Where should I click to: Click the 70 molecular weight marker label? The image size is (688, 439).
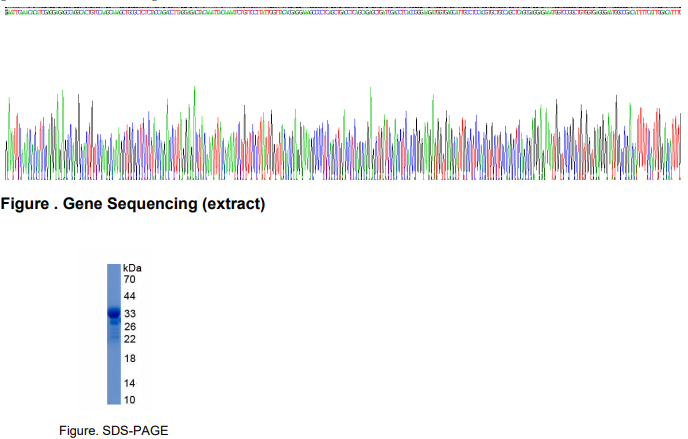point(129,279)
